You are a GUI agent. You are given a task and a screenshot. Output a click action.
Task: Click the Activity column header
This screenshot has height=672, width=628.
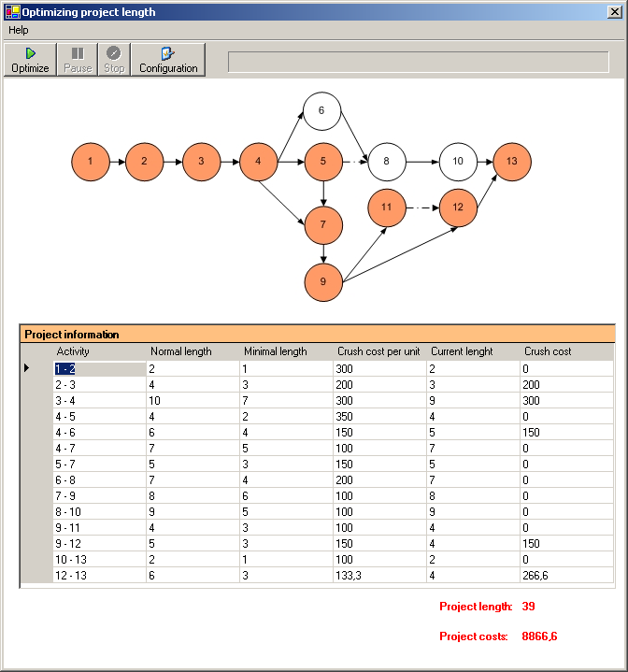click(x=99, y=351)
